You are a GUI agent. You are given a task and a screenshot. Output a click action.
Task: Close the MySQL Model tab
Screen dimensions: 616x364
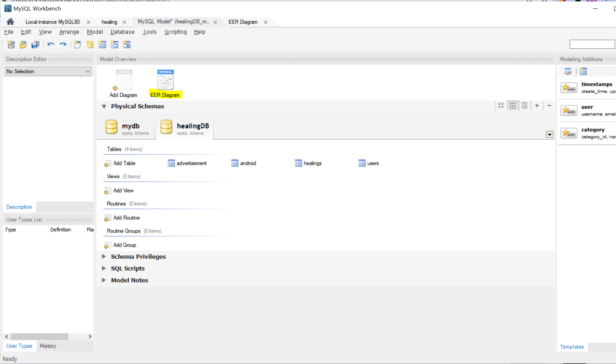[215, 22]
